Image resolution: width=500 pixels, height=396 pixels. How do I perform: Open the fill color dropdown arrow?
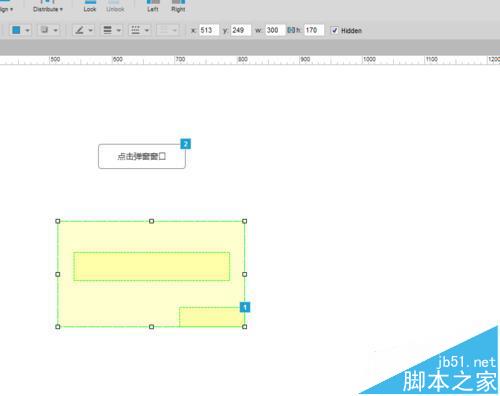pyautogui.click(x=27, y=30)
